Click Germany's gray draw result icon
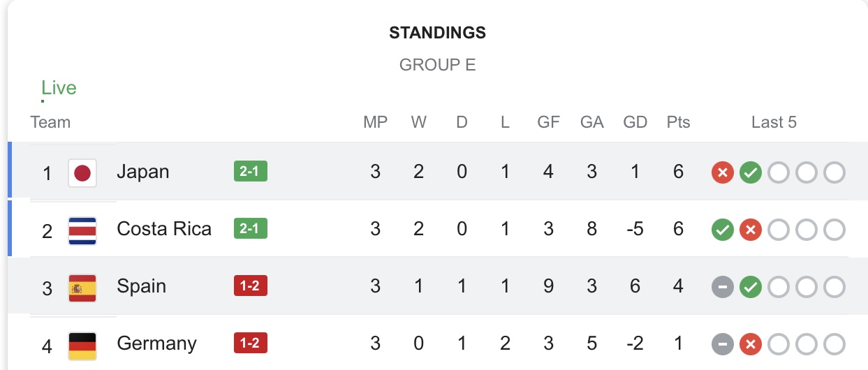Viewport: 868px width, 370px height. 722,344
